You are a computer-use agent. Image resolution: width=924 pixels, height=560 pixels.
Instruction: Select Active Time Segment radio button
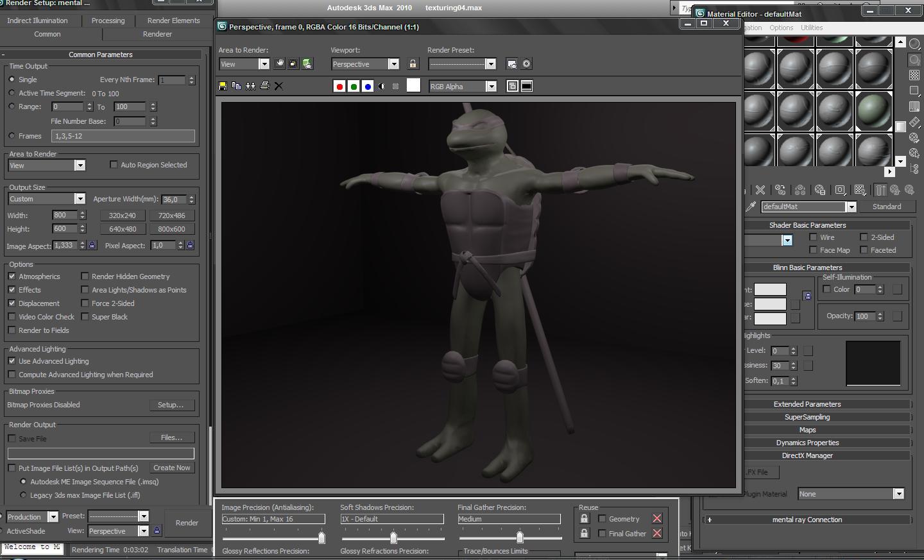pos(12,93)
